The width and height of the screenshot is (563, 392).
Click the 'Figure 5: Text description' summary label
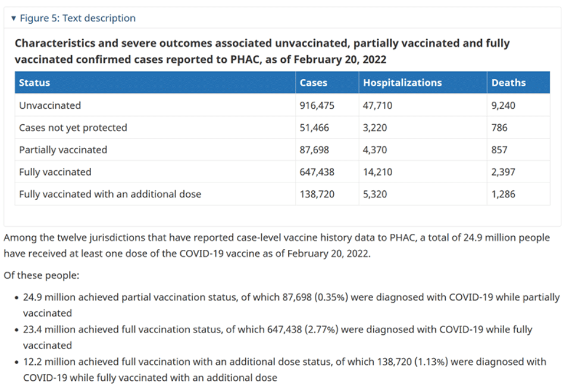point(77,18)
